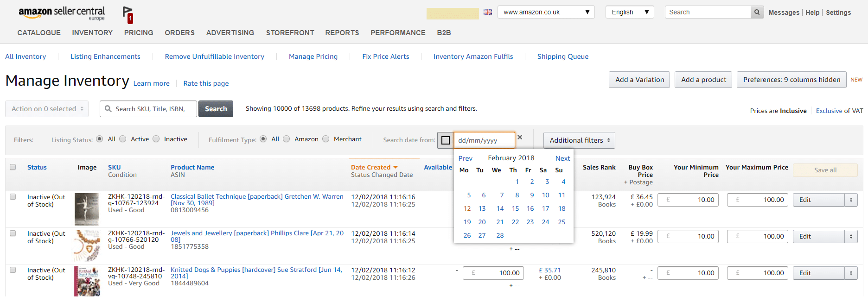
Task: Click the Add a product button
Action: [x=703, y=80]
